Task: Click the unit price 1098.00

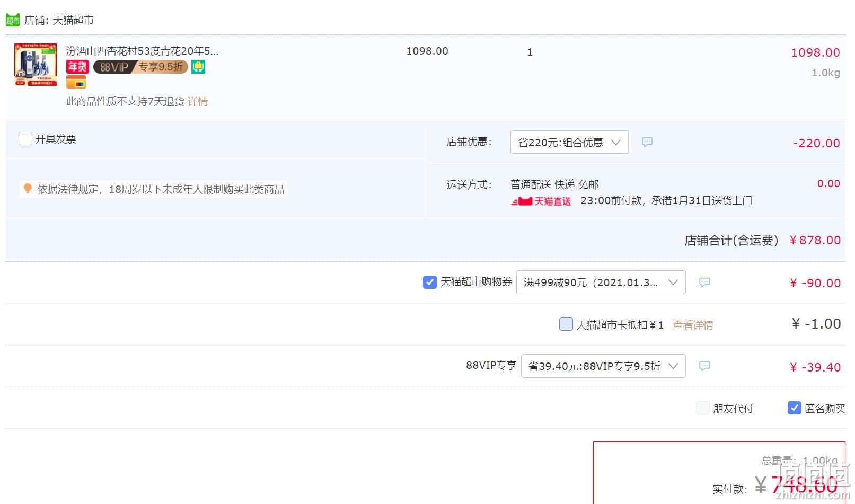Action: click(x=427, y=51)
